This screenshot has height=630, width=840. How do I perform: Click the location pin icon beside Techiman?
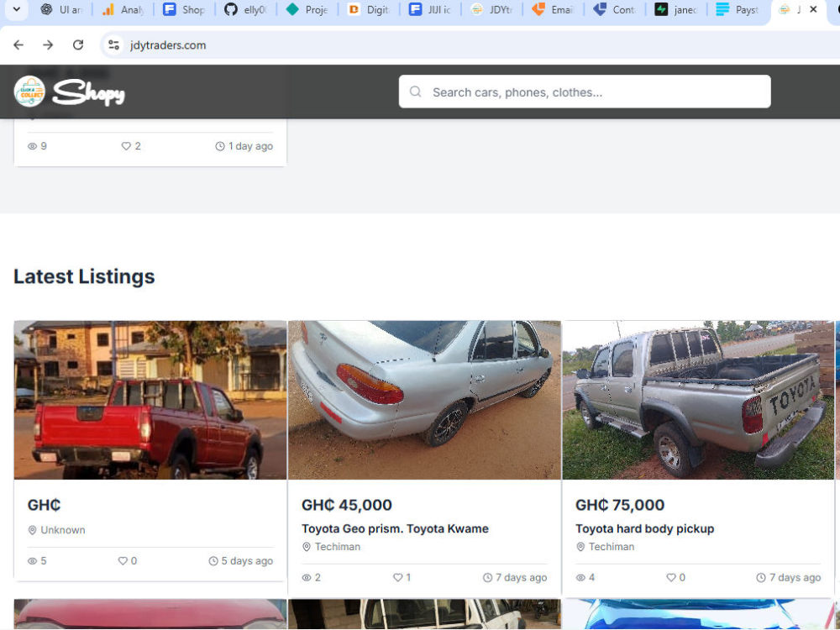click(x=307, y=547)
